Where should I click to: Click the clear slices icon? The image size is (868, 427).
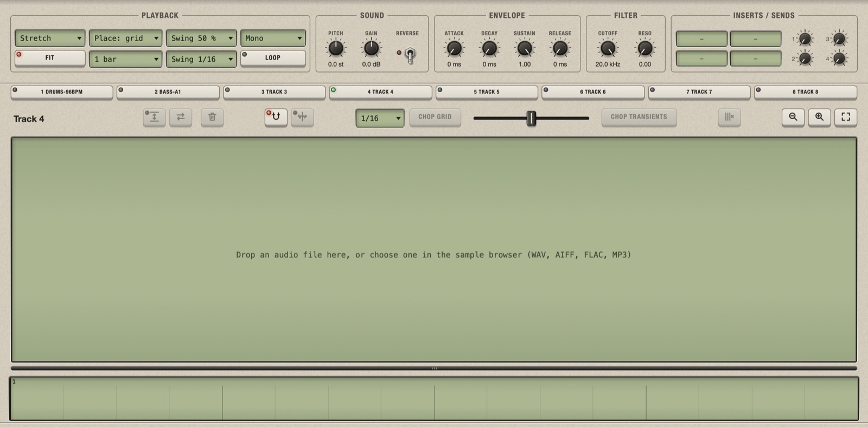tap(729, 117)
